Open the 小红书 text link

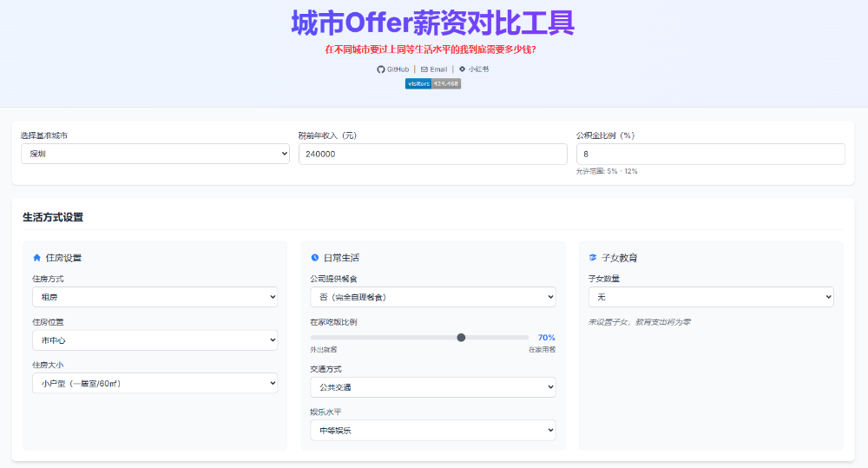[478, 69]
